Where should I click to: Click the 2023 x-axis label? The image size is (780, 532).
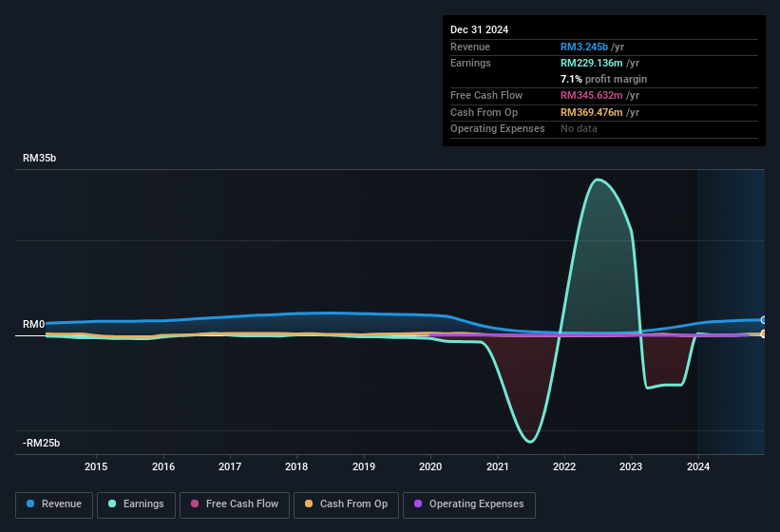point(631,466)
